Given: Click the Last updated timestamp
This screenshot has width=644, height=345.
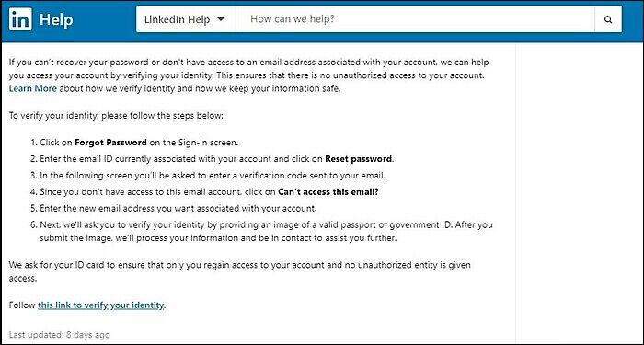Looking at the screenshot, I should coord(60,335).
